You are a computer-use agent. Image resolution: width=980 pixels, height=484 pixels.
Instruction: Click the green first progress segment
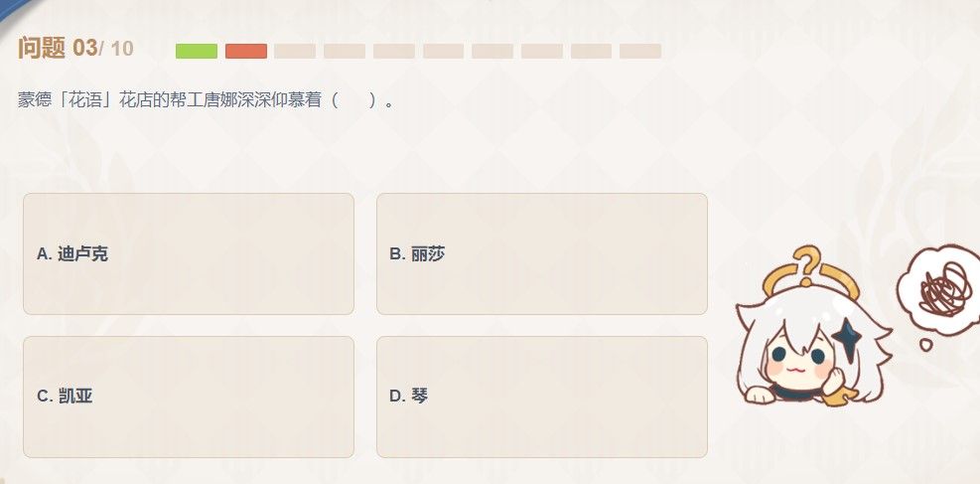tap(197, 51)
